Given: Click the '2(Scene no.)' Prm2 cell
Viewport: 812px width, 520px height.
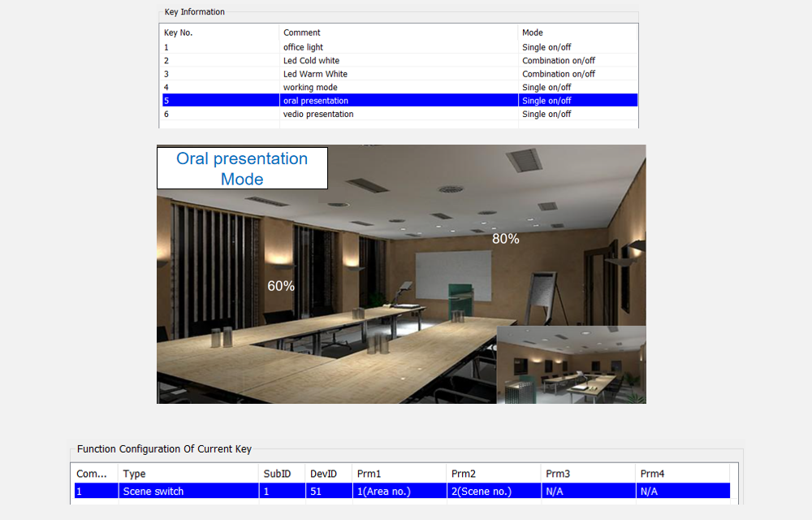Looking at the screenshot, I should tap(494, 491).
